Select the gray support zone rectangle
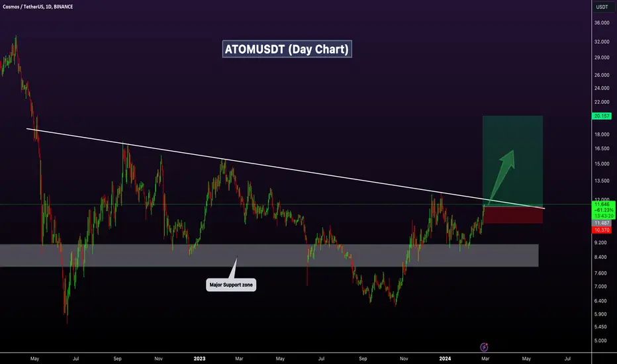This screenshot has width=617, height=364. pyautogui.click(x=269, y=255)
